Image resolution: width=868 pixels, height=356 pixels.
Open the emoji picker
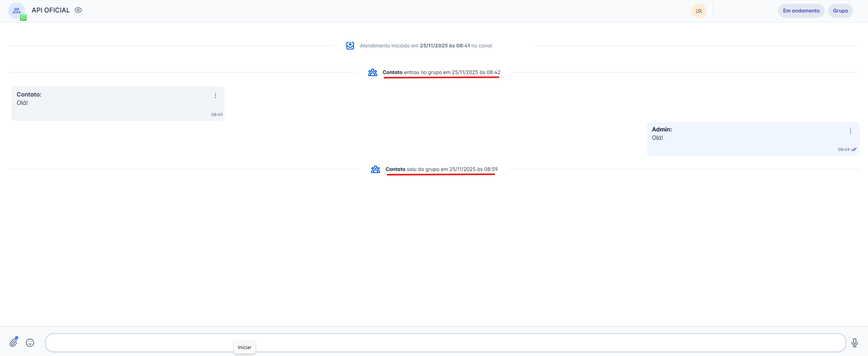[30, 343]
